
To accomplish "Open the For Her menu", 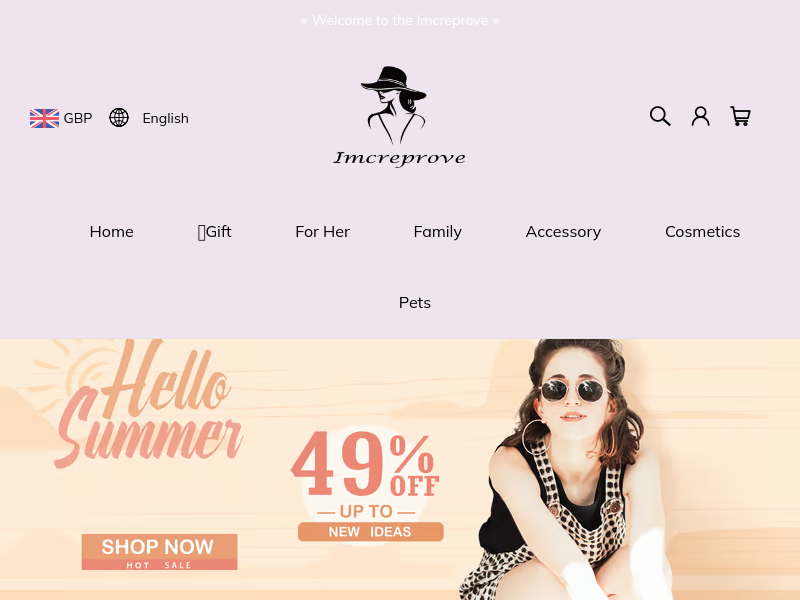I will (x=322, y=232).
